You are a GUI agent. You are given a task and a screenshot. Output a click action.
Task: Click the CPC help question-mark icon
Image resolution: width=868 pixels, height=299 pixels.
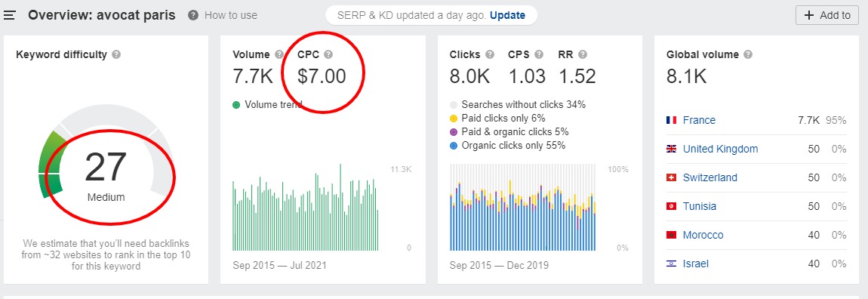(328, 55)
